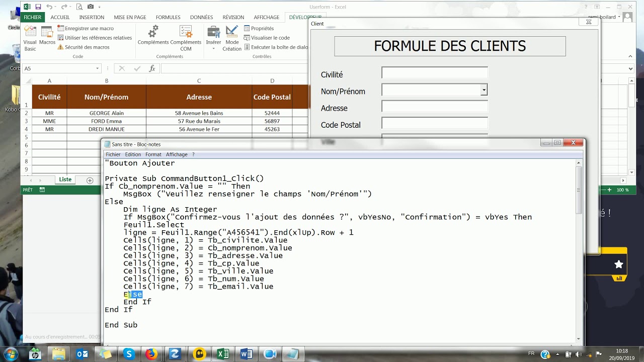Switch to the INSERTION tab
Viewport: 644px width, 362px height.
click(92, 17)
